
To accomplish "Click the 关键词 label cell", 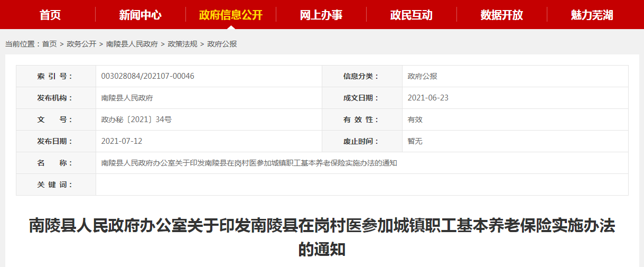I will click(x=56, y=185).
